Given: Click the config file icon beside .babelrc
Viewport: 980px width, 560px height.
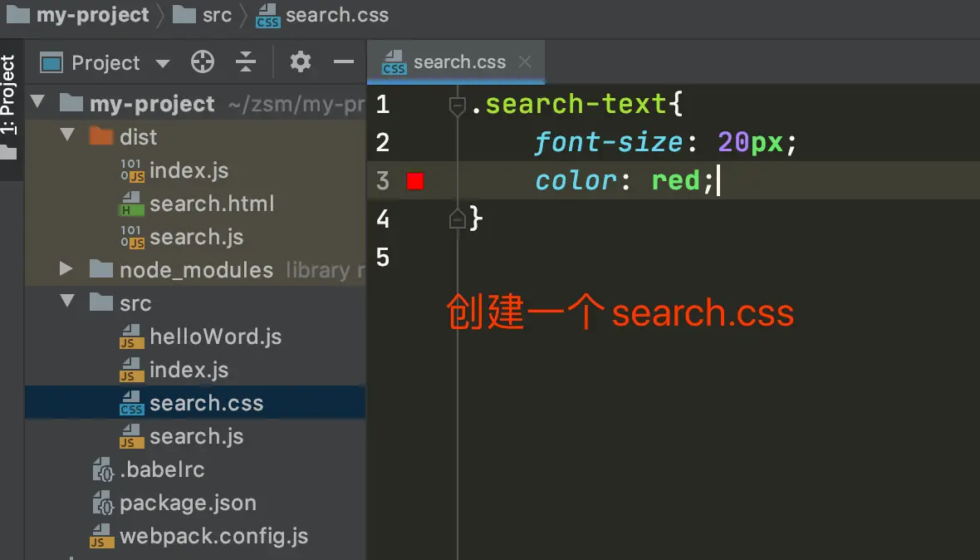Looking at the screenshot, I should click(x=102, y=470).
